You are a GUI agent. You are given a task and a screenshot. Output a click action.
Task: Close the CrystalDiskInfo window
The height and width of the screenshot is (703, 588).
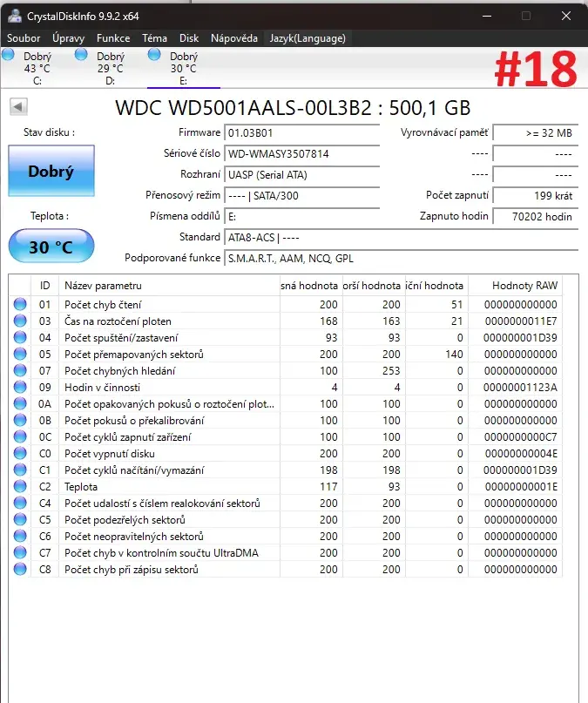(x=566, y=17)
